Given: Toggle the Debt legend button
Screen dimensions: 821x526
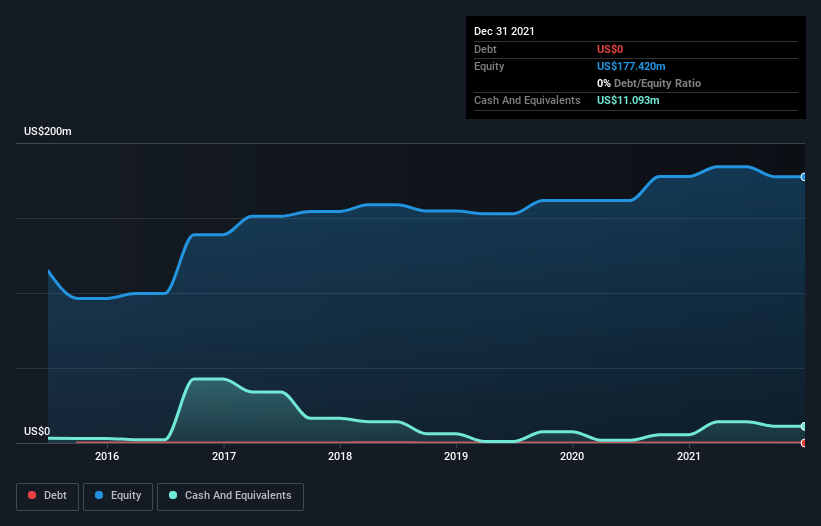Looking at the screenshot, I should [47, 496].
